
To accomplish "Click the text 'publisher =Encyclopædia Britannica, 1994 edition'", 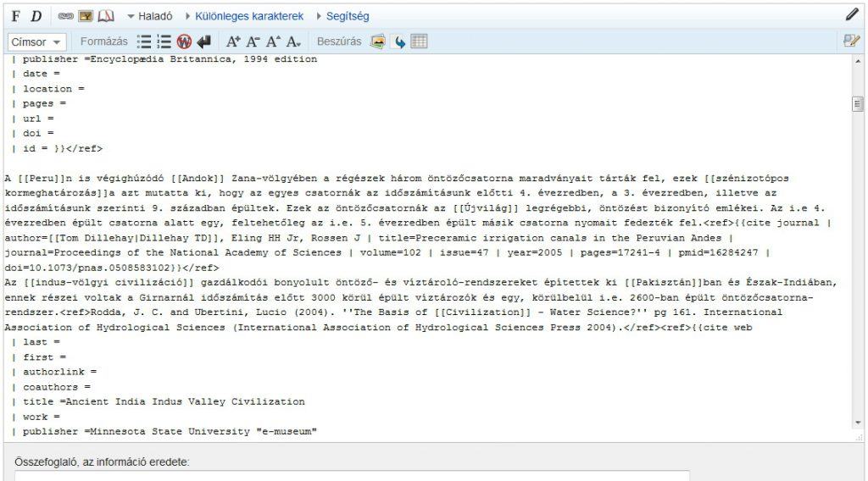I will pyautogui.click(x=170, y=59).
